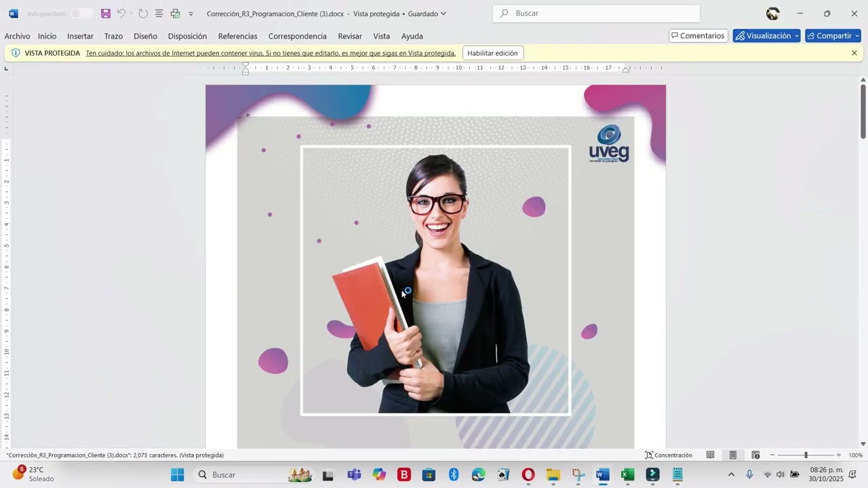Click the weather widget showing 23°C Soleado
The image size is (868, 488).
tap(33, 474)
